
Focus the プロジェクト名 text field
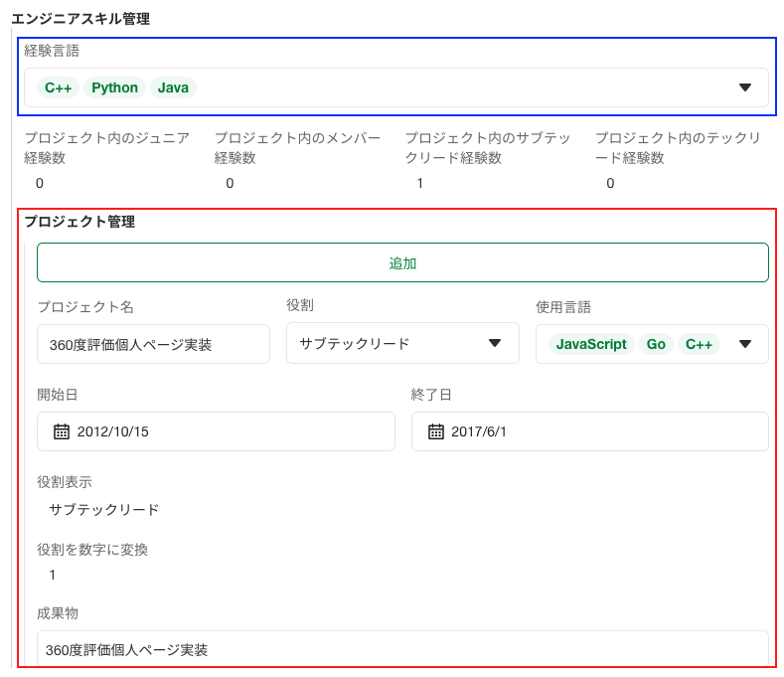(153, 344)
